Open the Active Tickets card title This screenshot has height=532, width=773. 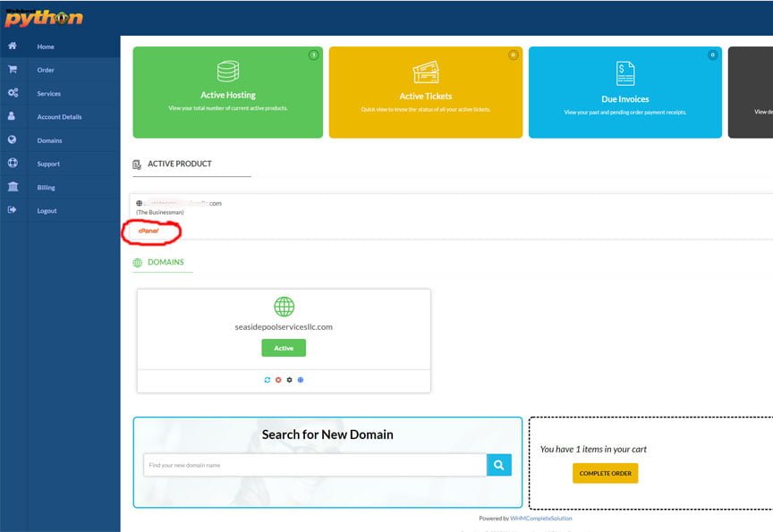point(426,96)
